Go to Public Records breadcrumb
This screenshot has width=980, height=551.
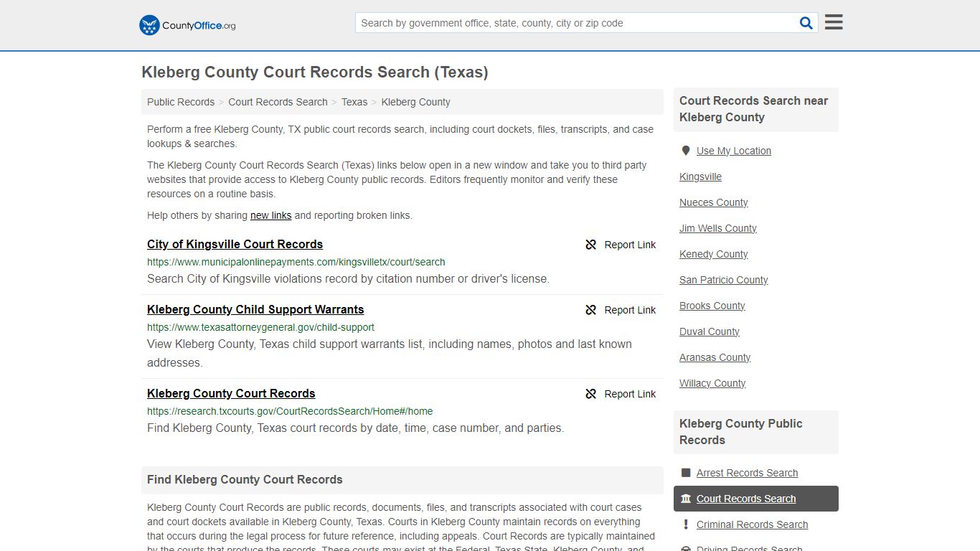click(181, 102)
